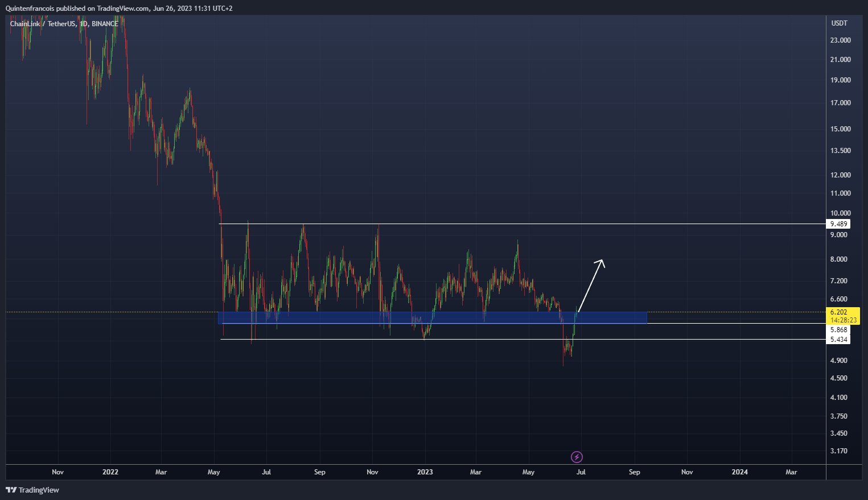Click the USDT currency label
868x500 pixels.
[839, 23]
